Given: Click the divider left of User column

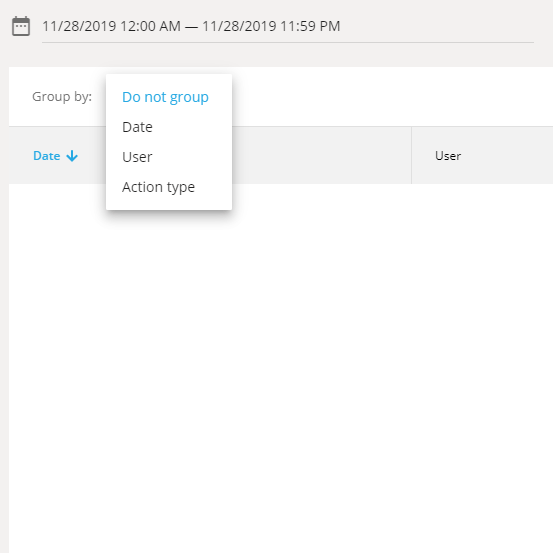Looking at the screenshot, I should click(x=411, y=156).
